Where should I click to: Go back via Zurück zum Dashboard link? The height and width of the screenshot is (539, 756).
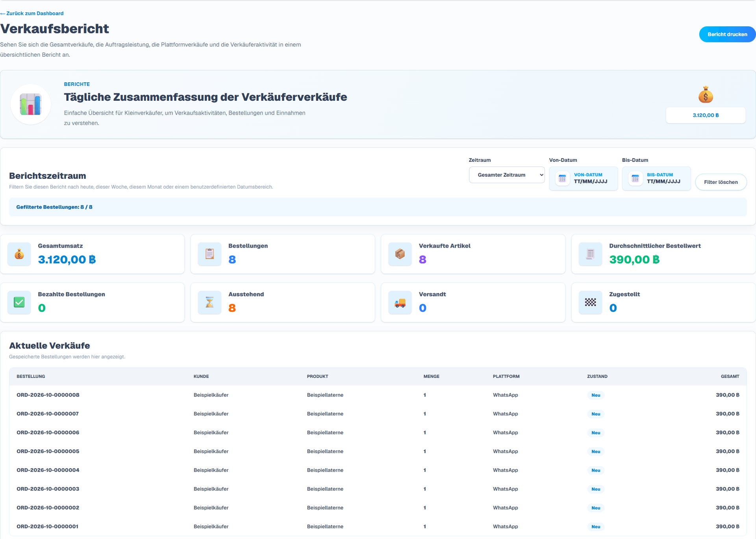32,13
